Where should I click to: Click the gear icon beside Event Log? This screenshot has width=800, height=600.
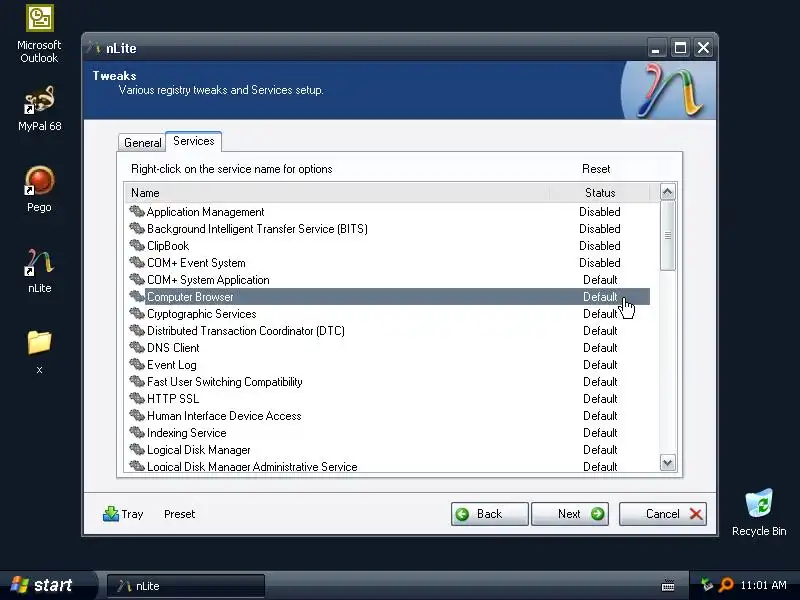137,364
